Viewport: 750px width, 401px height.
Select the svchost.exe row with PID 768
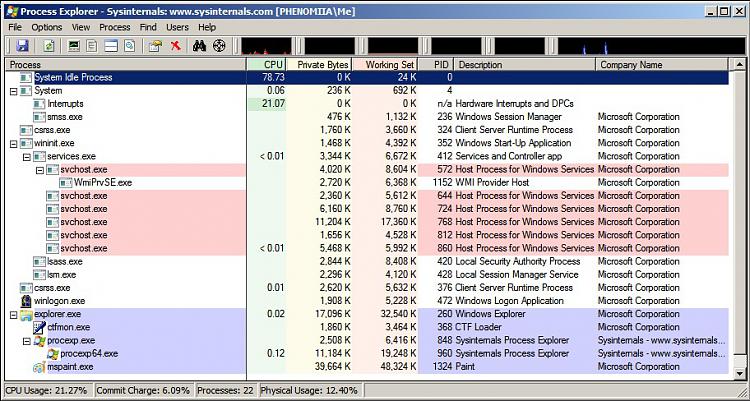367,222
